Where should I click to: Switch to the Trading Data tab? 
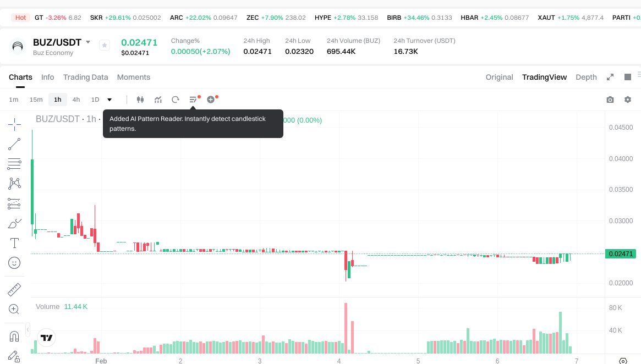[85, 77]
